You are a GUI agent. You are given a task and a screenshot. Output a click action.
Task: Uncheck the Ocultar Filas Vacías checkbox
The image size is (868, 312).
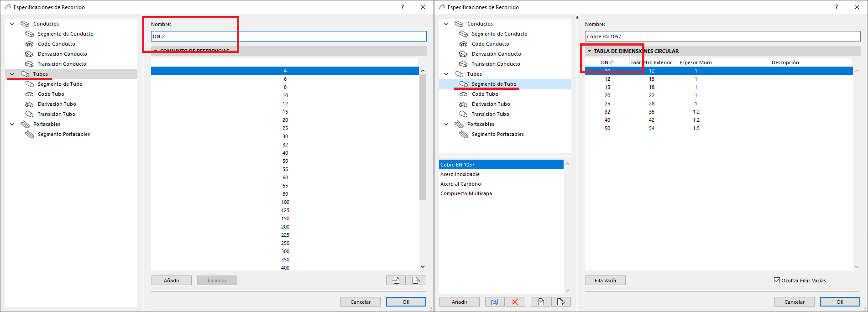pyautogui.click(x=777, y=281)
